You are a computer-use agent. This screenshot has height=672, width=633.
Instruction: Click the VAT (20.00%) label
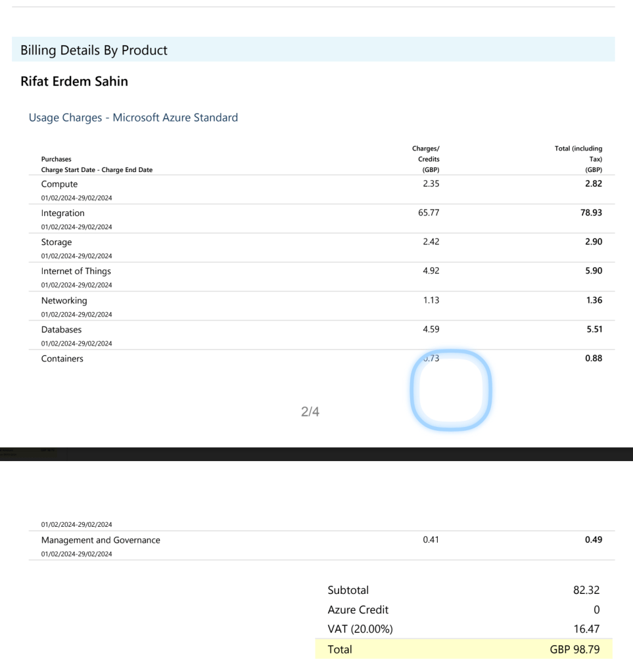pos(360,629)
